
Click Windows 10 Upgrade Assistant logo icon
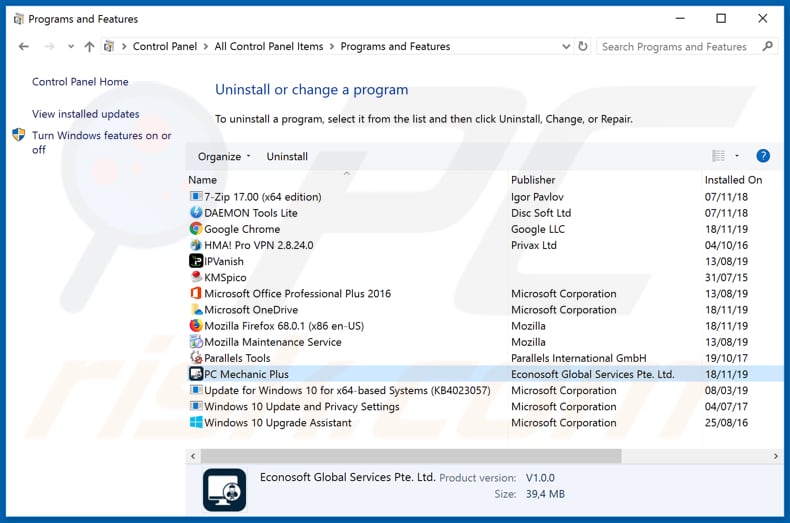point(196,422)
